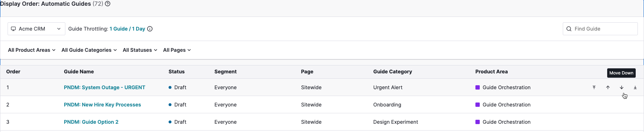Click the Move to Bottom arrow icon
Viewport: 644px width, 132px height.
point(635,87)
